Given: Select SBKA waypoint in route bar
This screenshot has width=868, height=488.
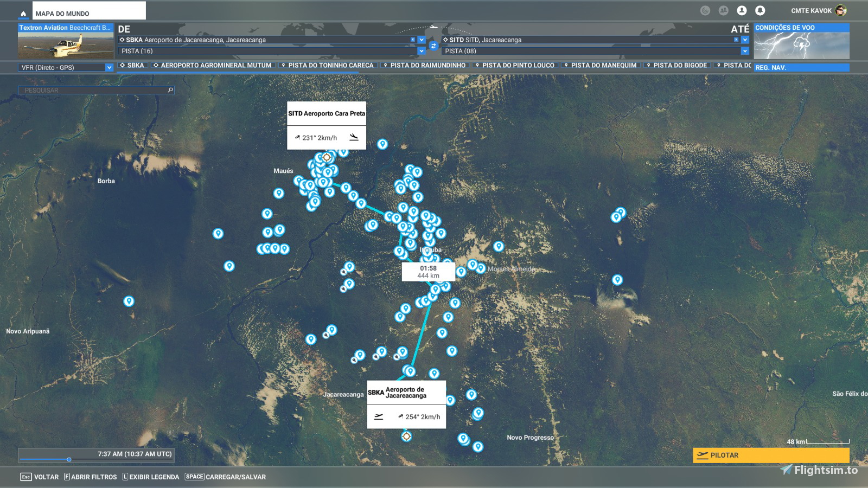Looking at the screenshot, I should click(x=132, y=65).
